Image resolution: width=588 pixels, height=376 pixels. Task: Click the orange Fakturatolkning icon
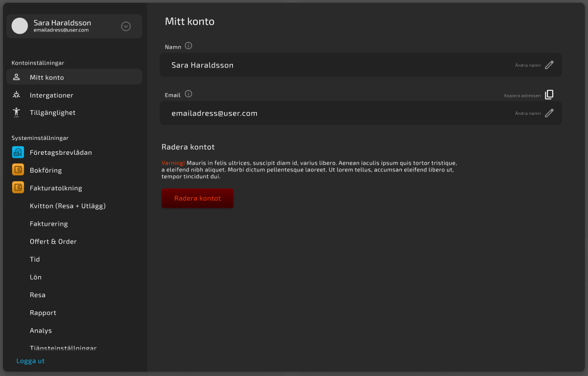coord(18,188)
